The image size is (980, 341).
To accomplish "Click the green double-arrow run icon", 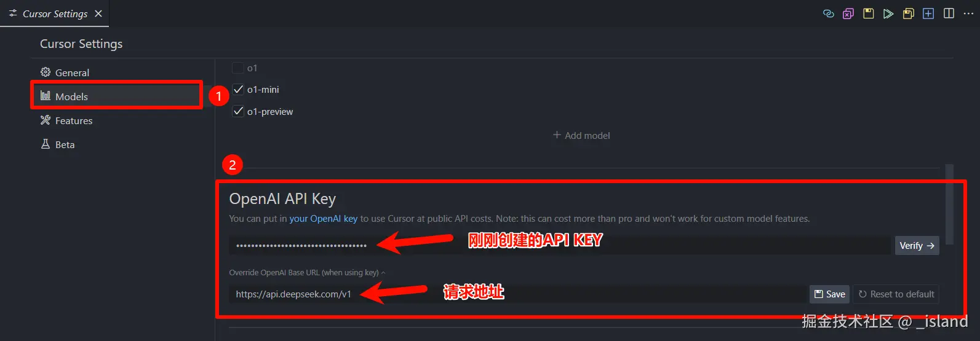I will click(x=888, y=14).
